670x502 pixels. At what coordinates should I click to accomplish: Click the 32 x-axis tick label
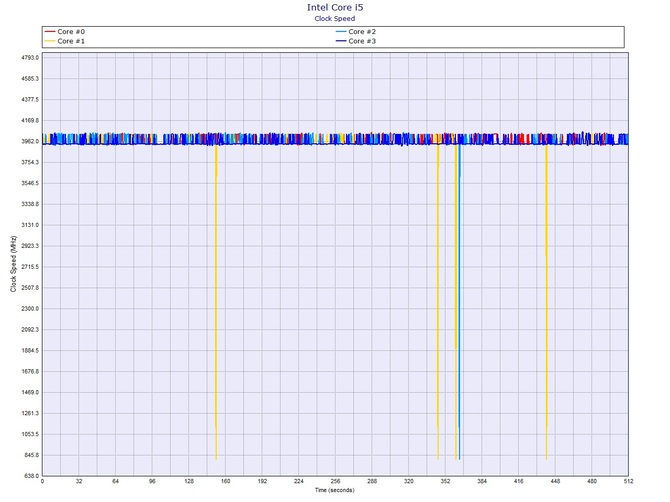pos(79,481)
